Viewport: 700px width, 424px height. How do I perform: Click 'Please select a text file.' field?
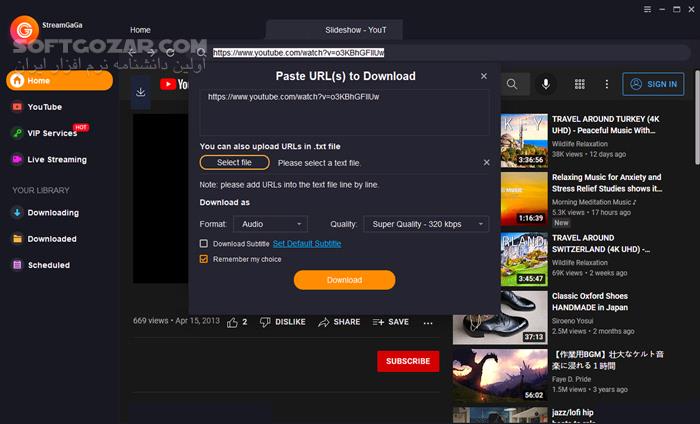coord(319,163)
